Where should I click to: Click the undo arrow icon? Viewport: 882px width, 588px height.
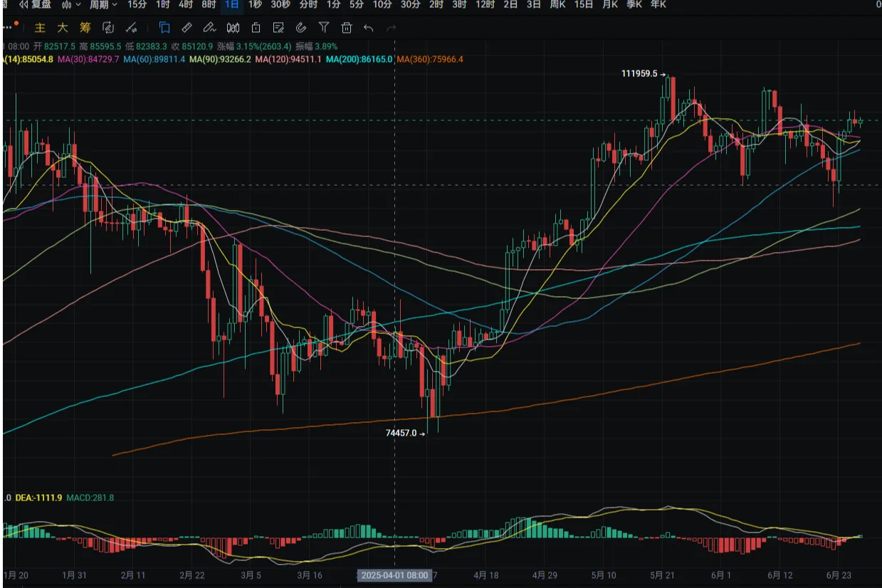369,28
